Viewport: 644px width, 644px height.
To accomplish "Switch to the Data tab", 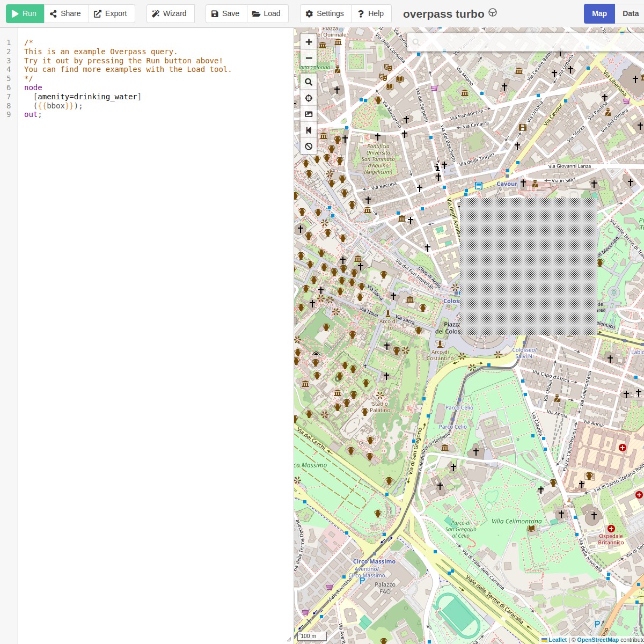I will (x=630, y=13).
